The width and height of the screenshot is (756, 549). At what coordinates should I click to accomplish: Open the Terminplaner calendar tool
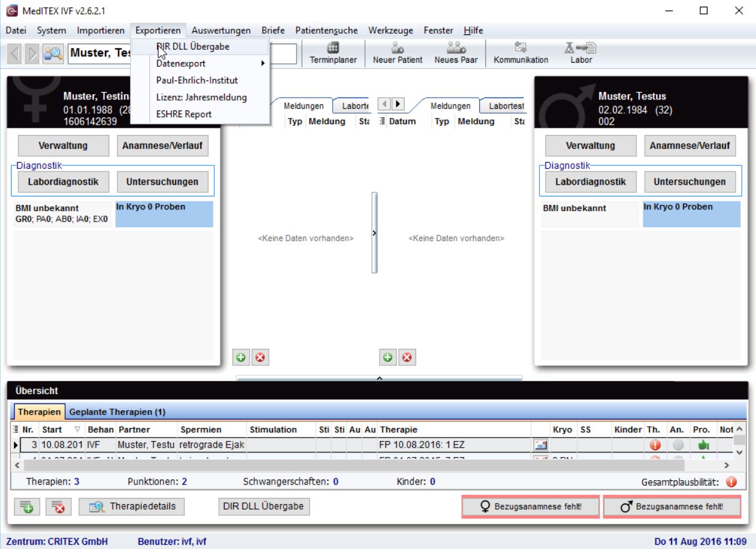(333, 53)
